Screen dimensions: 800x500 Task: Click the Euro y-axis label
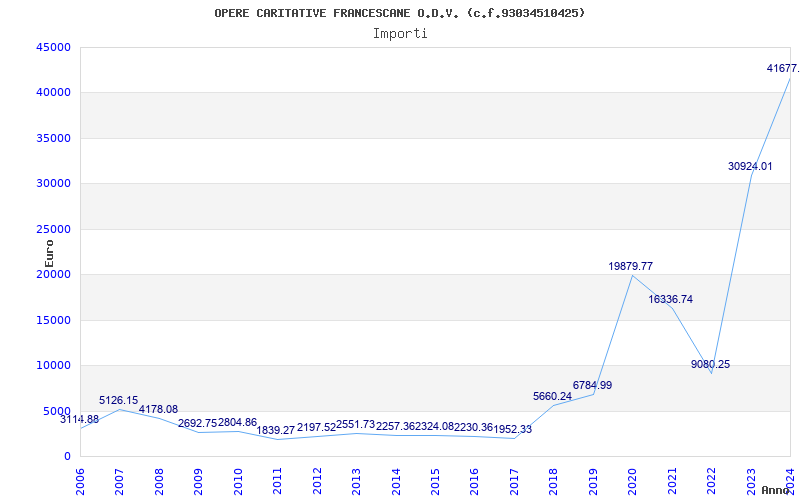click(x=49, y=254)
